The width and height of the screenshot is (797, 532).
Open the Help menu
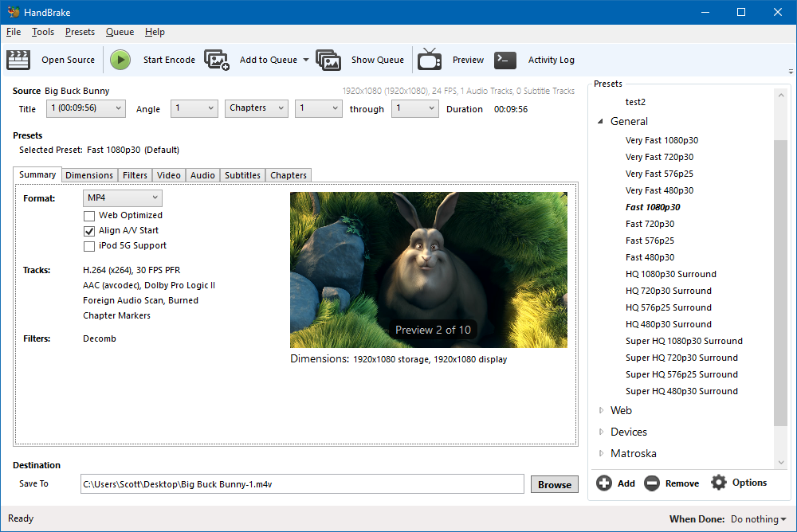(x=155, y=32)
